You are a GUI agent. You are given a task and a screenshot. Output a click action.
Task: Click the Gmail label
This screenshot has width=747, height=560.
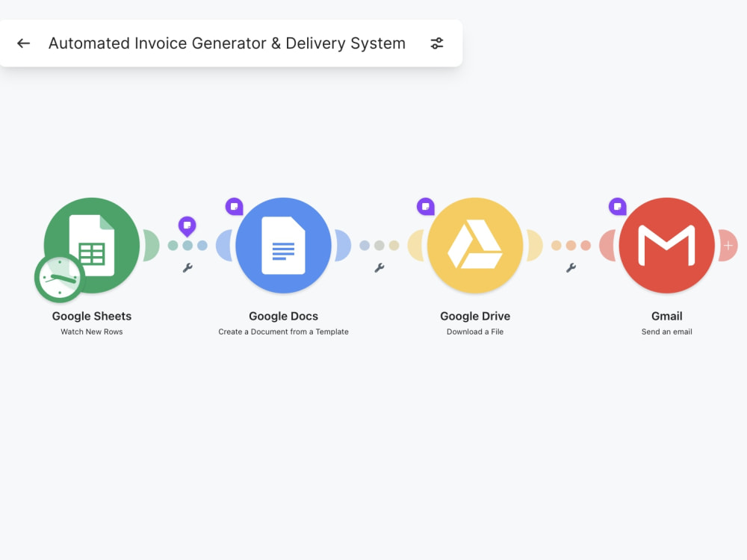[x=666, y=316]
